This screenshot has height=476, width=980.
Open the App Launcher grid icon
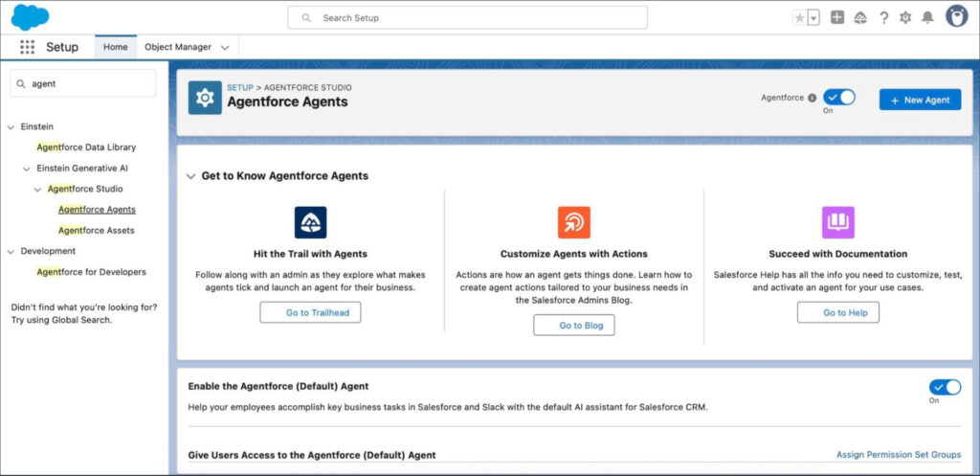(27, 47)
